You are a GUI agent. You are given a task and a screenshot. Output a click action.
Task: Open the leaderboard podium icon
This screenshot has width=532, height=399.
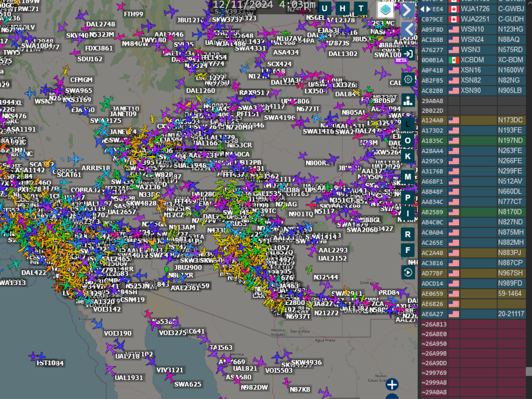click(x=408, y=101)
